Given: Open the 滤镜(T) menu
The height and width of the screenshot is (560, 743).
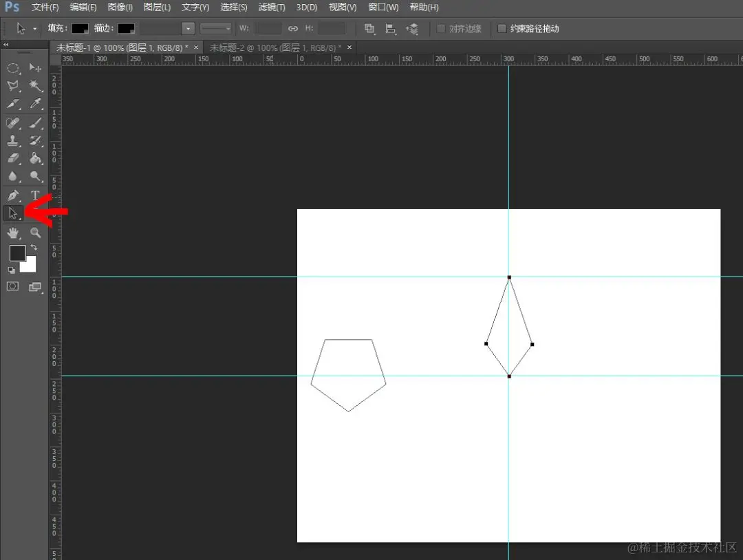Looking at the screenshot, I should pyautogui.click(x=272, y=7).
